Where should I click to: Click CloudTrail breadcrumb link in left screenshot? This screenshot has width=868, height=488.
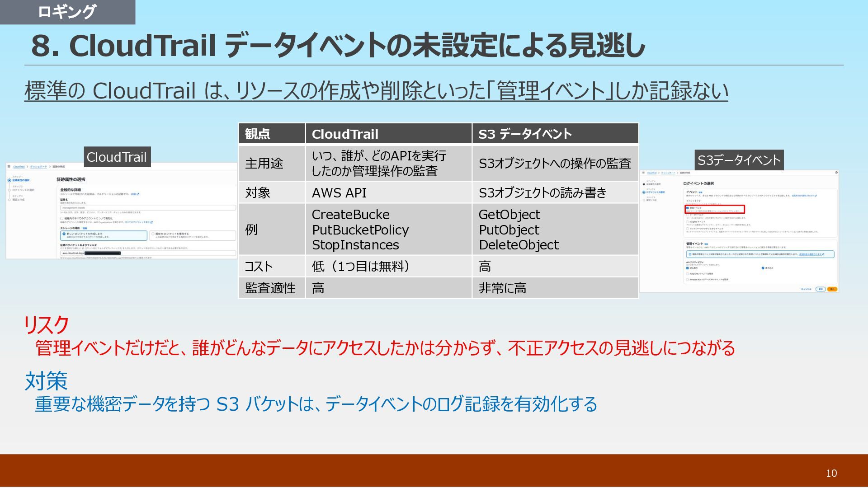coord(19,167)
